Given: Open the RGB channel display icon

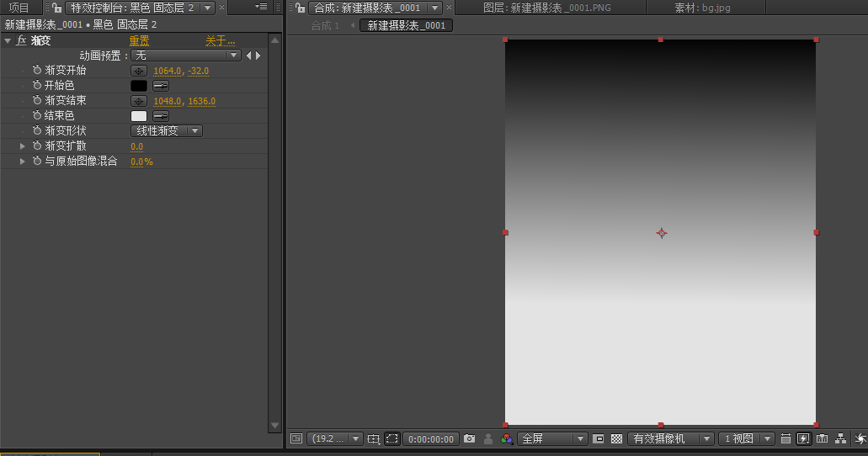Looking at the screenshot, I should 506,439.
